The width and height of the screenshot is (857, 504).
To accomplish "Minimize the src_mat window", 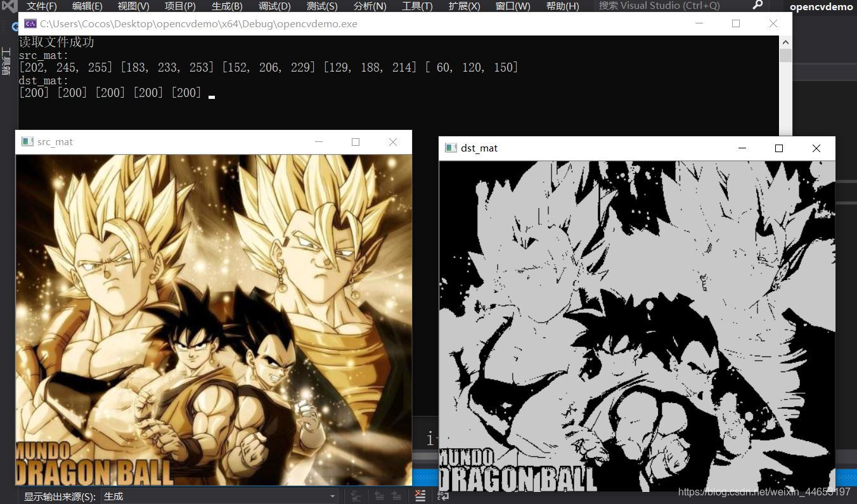I will click(319, 142).
